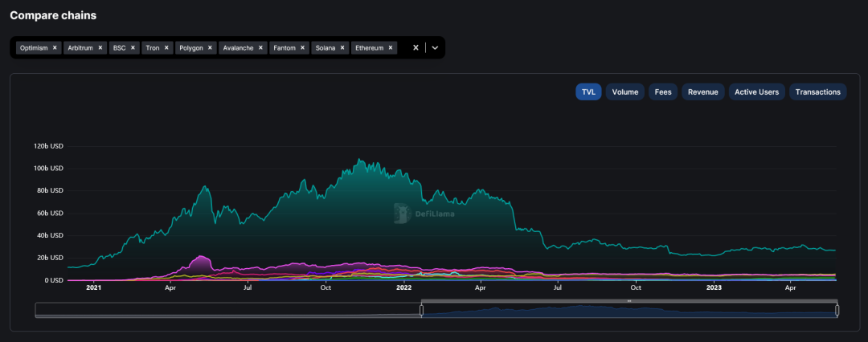Click the 120b USD axis label
Screen dimensions: 868x342
pos(49,146)
